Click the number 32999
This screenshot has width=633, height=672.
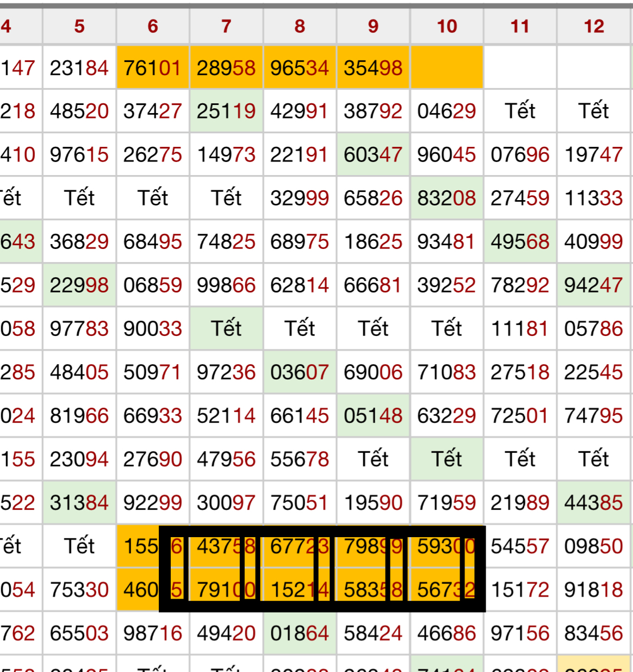click(300, 198)
